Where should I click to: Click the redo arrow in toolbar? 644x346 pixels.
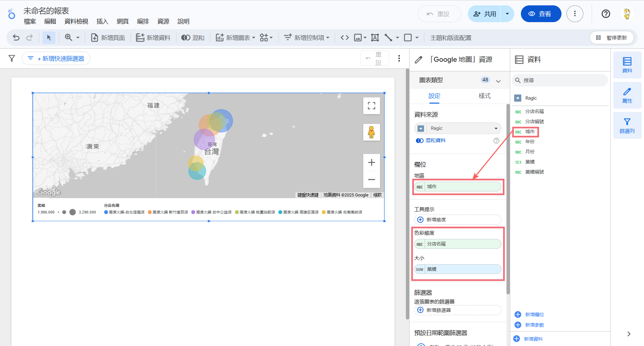tap(30, 38)
